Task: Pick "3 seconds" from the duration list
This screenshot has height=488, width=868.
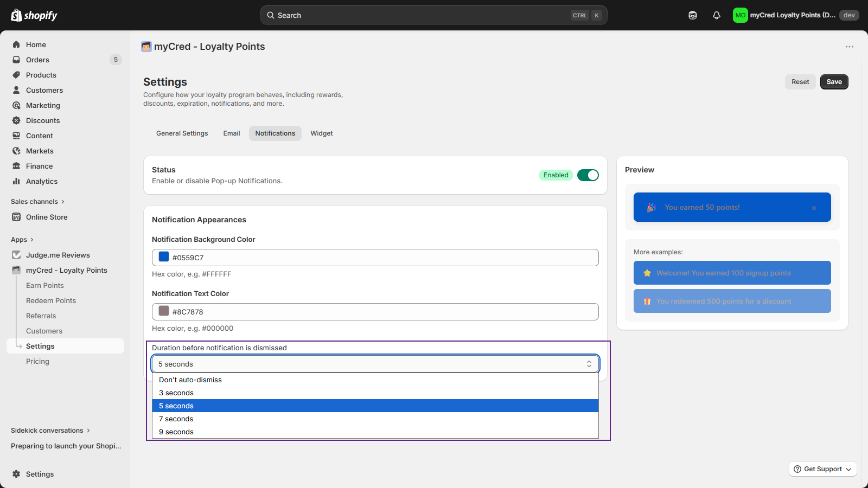Action: pos(176,393)
